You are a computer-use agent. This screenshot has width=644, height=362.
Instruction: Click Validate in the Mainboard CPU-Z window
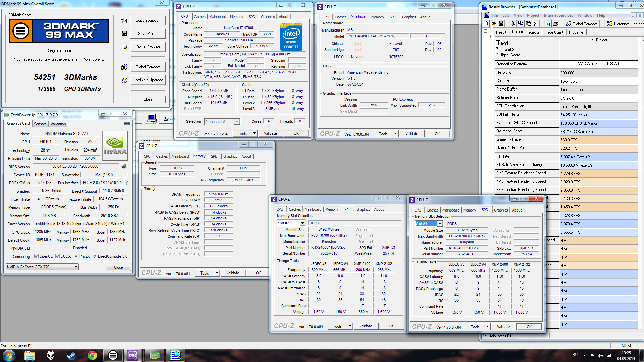(412, 134)
